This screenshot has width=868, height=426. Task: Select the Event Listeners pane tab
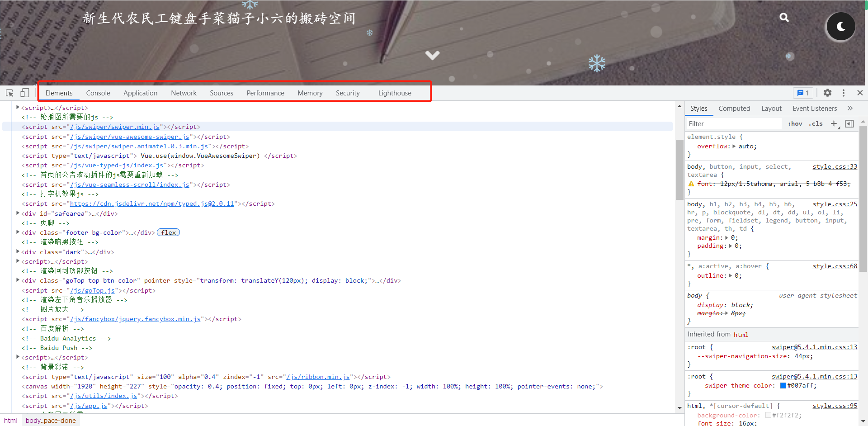coord(815,109)
